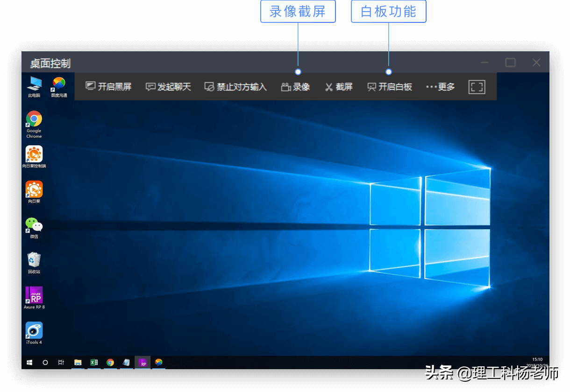Start recording with 录像 button
The height and width of the screenshot is (392, 570).
coord(295,87)
